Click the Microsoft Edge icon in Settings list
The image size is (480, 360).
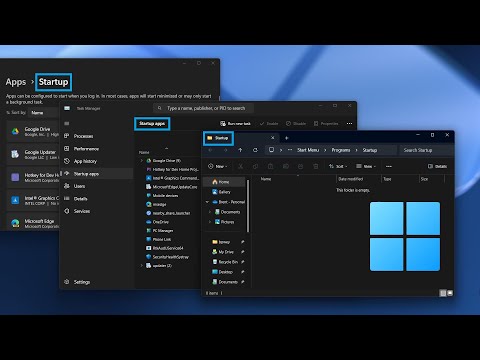(x=15, y=223)
